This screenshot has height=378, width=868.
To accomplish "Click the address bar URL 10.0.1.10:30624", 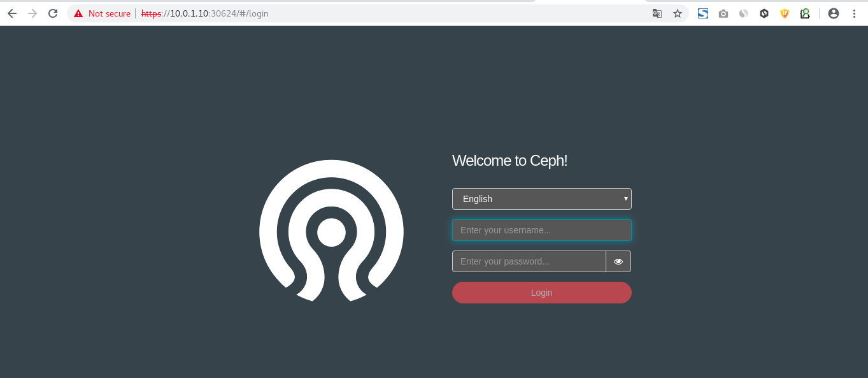I will [x=204, y=13].
